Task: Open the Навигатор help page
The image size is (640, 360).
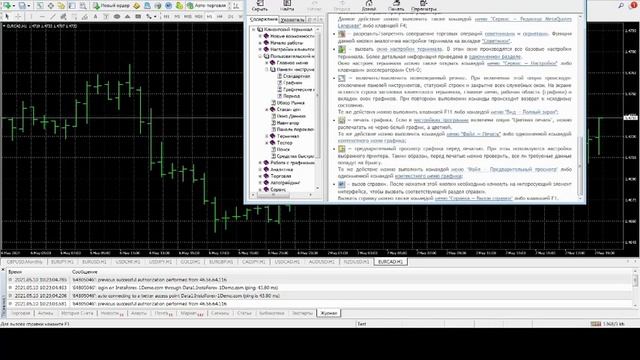Action: click(x=288, y=122)
